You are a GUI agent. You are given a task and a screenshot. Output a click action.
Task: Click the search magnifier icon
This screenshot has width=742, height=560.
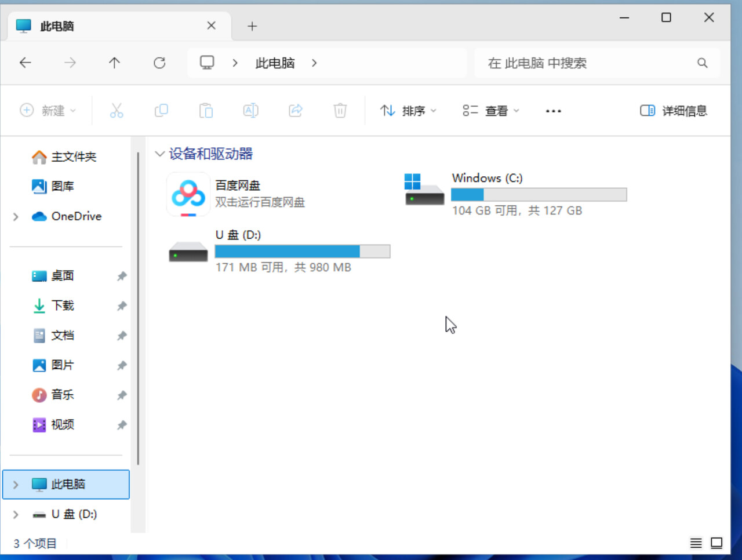click(x=703, y=63)
